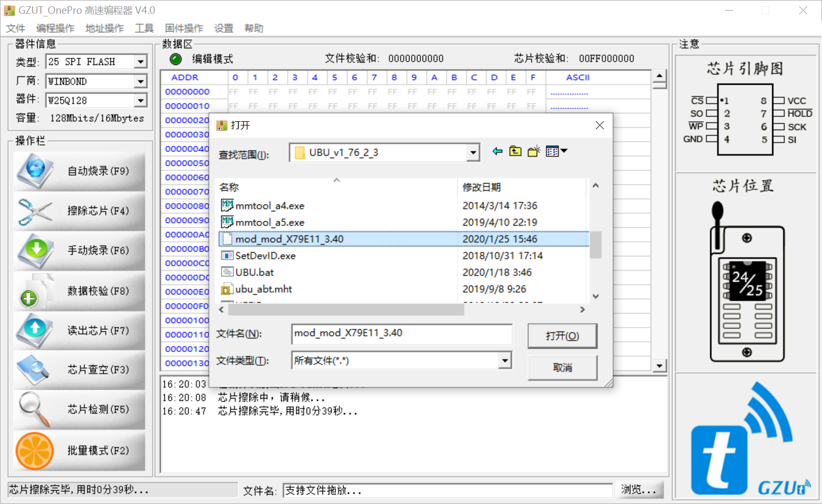Click the 读出芯片 (F7) read icon
This screenshot has width=822, height=504.
[35, 330]
